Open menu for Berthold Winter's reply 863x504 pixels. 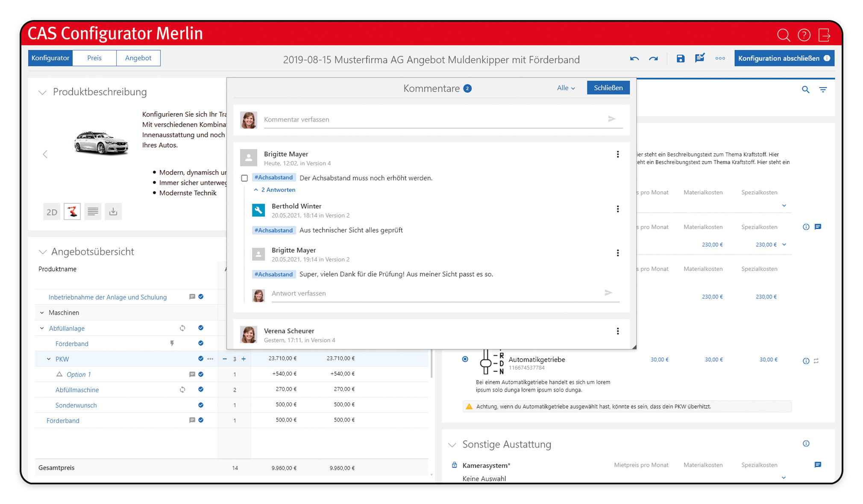tap(618, 209)
